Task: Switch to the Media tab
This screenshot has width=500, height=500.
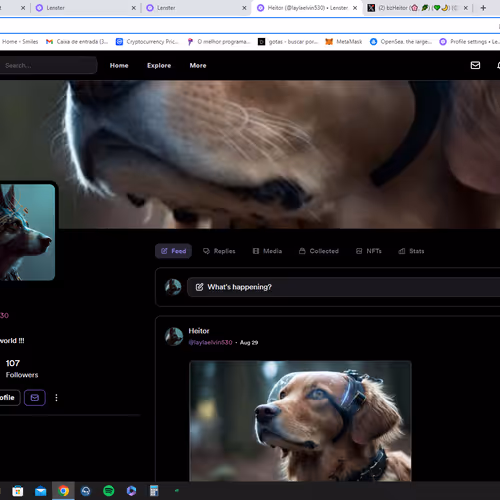Action: pos(267,251)
